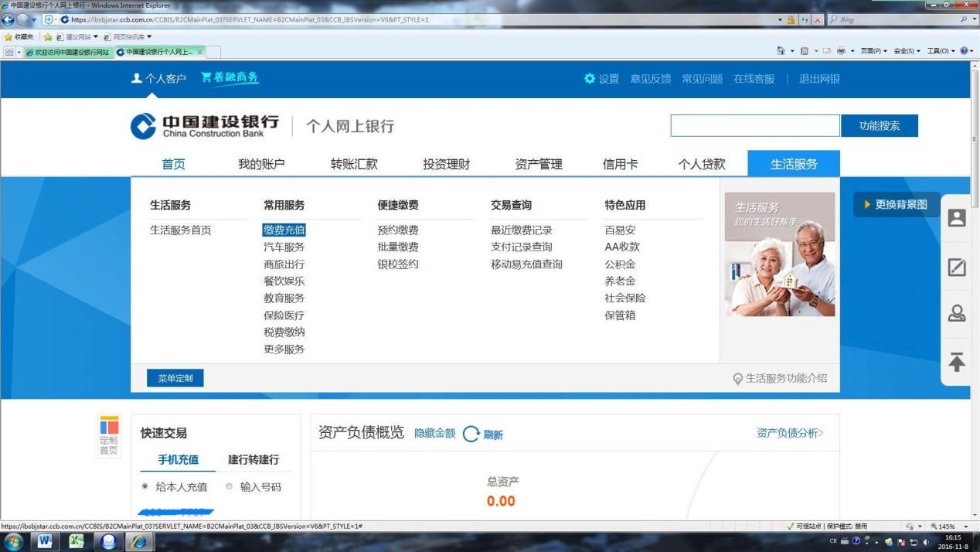Open the 资产管理 navigation tab
980x552 pixels.
[x=539, y=164]
